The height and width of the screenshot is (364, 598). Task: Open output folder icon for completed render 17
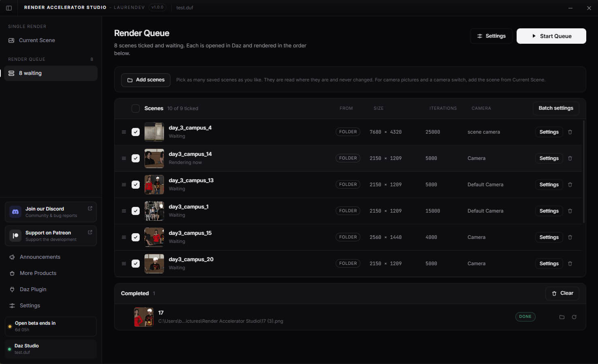pyautogui.click(x=562, y=317)
